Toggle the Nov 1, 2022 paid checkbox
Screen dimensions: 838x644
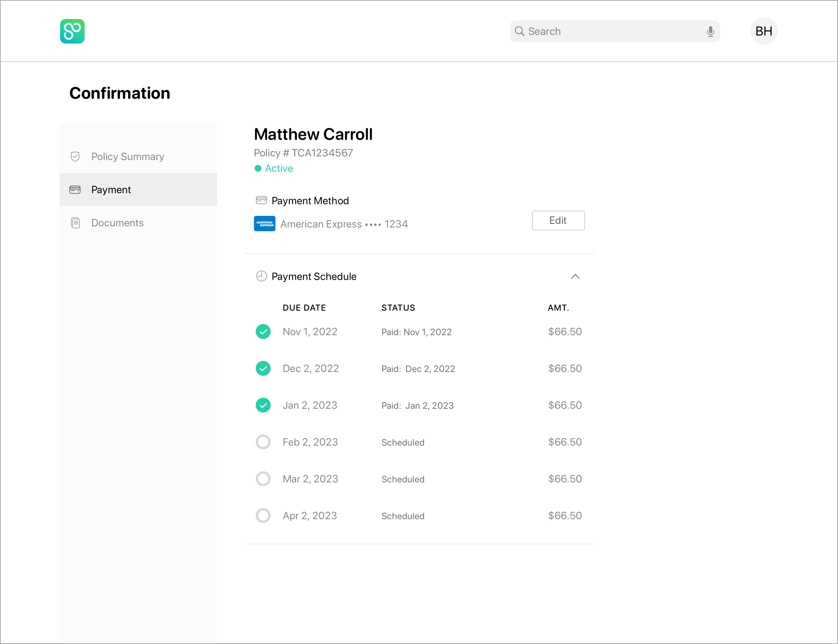coord(263,332)
